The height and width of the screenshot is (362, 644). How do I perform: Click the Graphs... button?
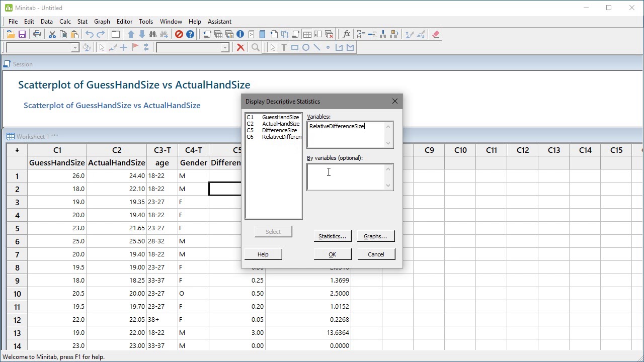click(x=375, y=236)
